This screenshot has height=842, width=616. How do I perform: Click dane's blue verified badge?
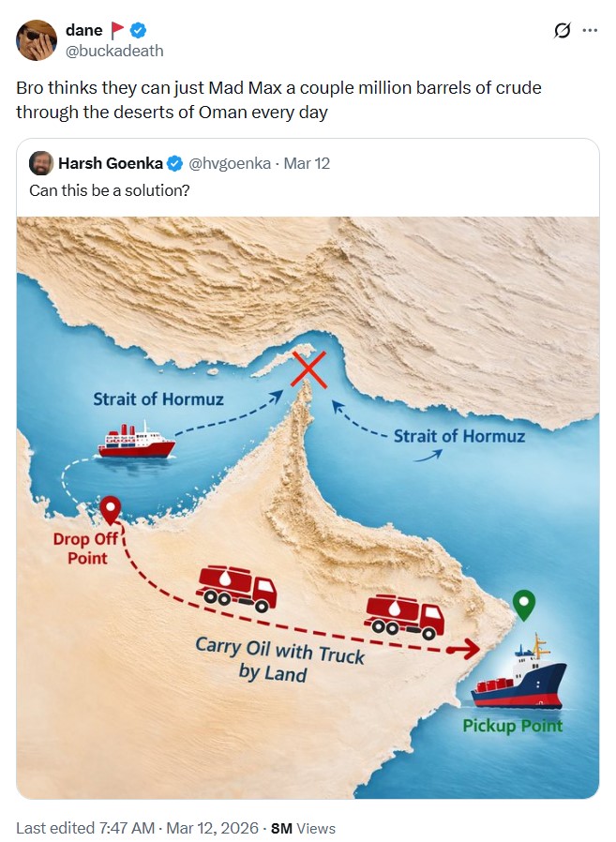tap(138, 31)
